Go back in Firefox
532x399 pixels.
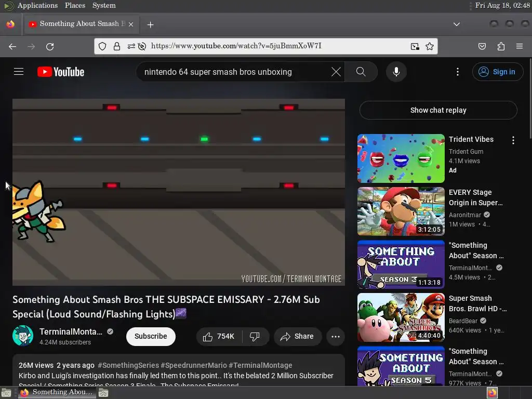click(12, 46)
